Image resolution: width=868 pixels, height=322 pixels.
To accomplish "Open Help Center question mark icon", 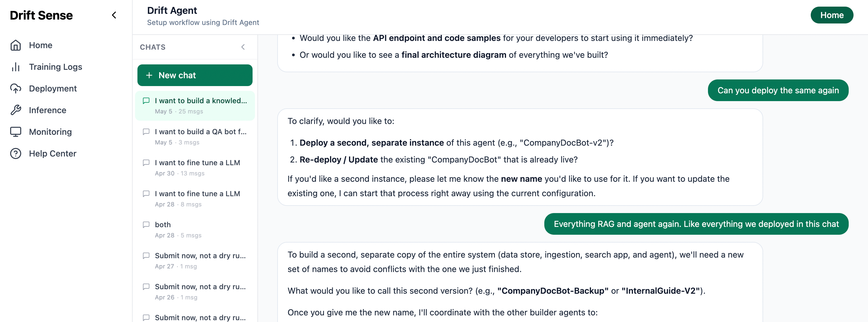I will (x=15, y=153).
